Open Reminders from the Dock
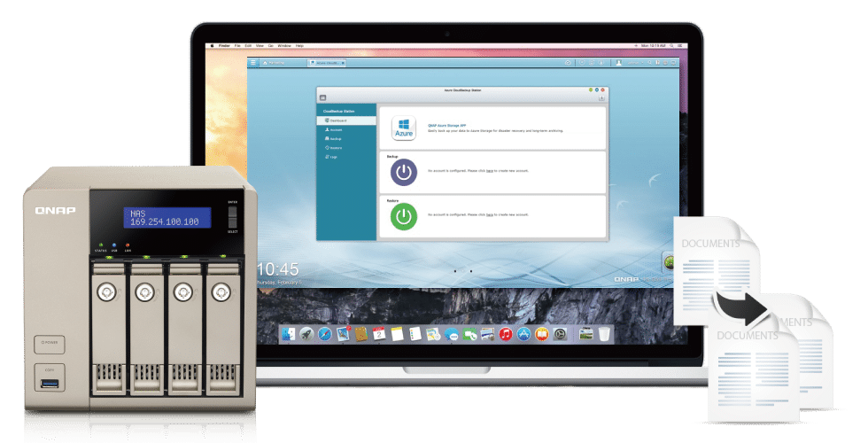 tap(415, 334)
